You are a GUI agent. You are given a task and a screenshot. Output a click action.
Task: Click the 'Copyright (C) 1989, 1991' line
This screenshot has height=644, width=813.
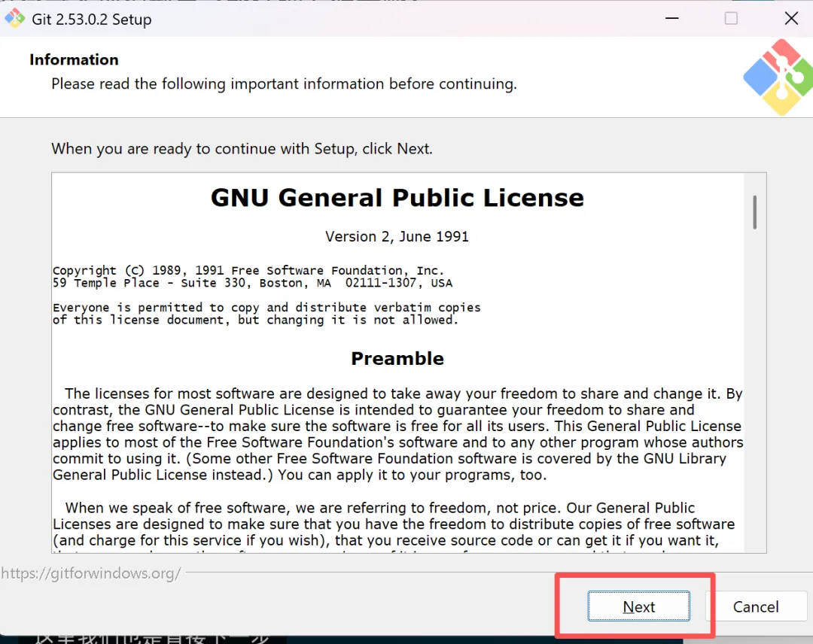tap(249, 270)
